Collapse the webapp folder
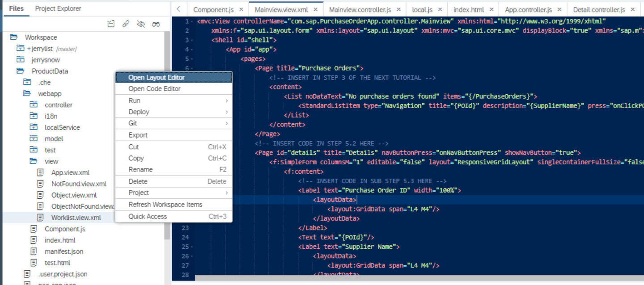Viewport: 644px width, 285px height. (27, 94)
